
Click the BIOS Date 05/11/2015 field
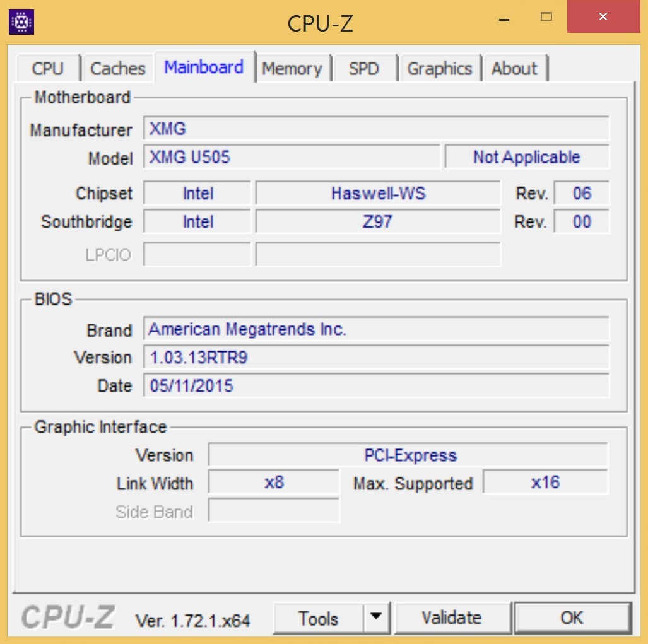pos(376,385)
